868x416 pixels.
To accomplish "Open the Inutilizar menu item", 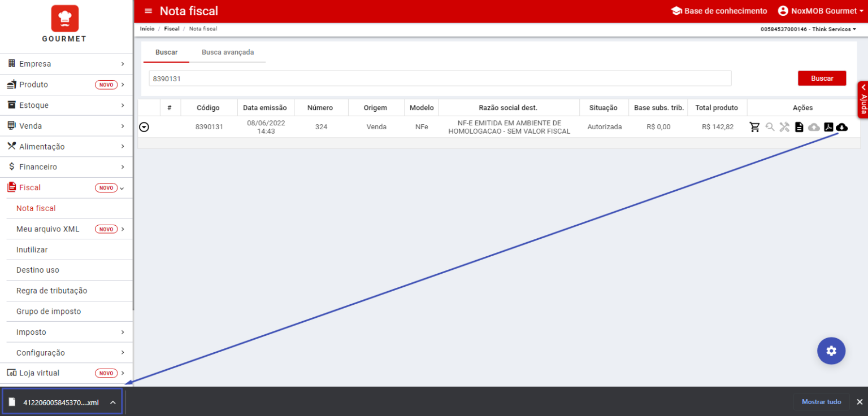I will (x=32, y=249).
